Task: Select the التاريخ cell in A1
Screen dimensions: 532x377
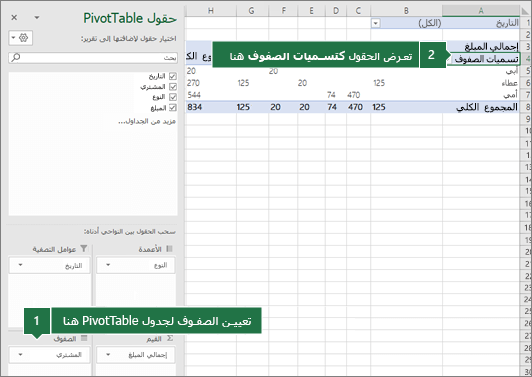Action: click(x=481, y=23)
